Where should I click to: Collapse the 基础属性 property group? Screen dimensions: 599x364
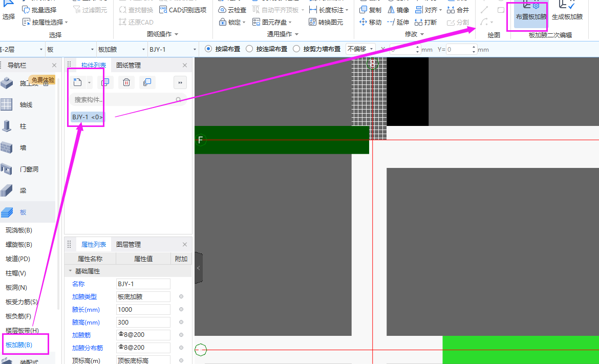(x=70, y=271)
